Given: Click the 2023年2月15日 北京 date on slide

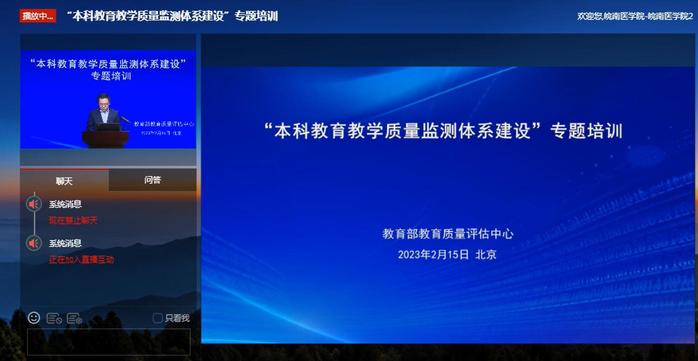Looking at the screenshot, I should pos(447,255).
